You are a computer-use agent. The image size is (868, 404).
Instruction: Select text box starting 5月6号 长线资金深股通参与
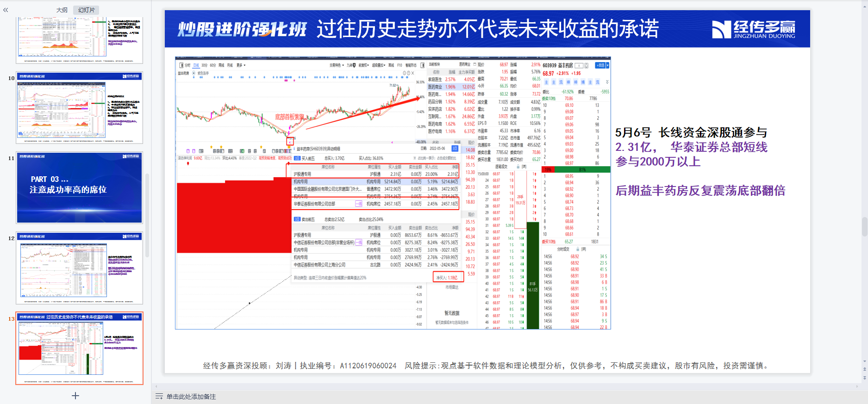coord(691,147)
